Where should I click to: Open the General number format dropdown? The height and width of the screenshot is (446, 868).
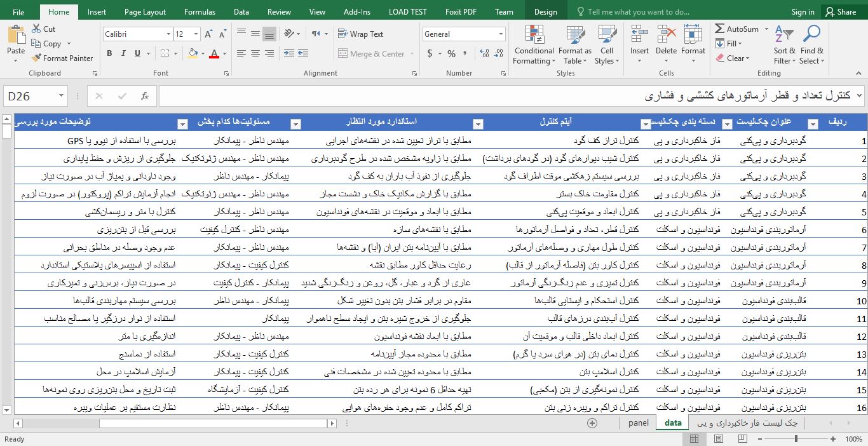[x=501, y=34]
